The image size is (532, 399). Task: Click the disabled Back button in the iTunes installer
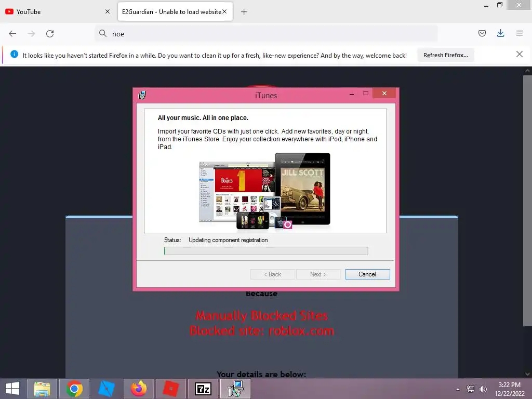(272, 274)
